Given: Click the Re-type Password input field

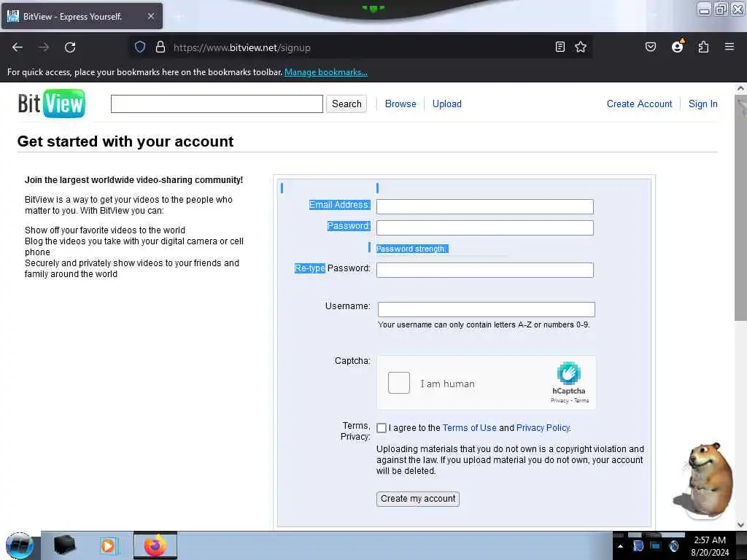Looking at the screenshot, I should tap(485, 270).
